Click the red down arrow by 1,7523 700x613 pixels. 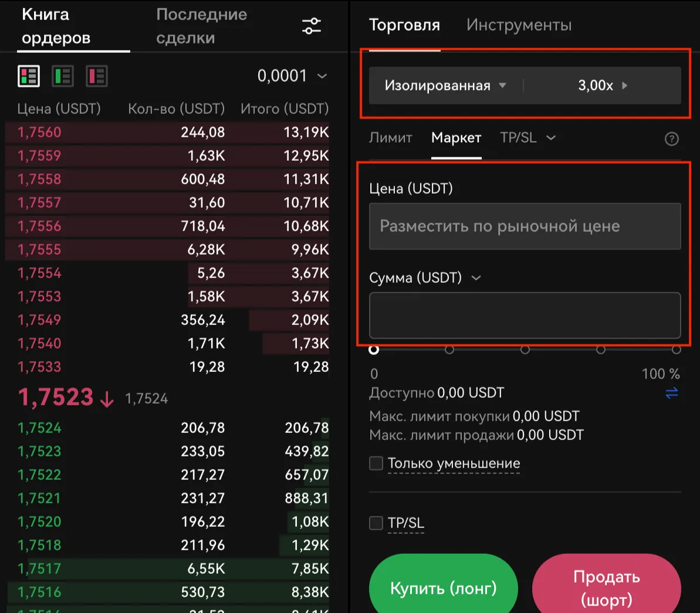(107, 399)
